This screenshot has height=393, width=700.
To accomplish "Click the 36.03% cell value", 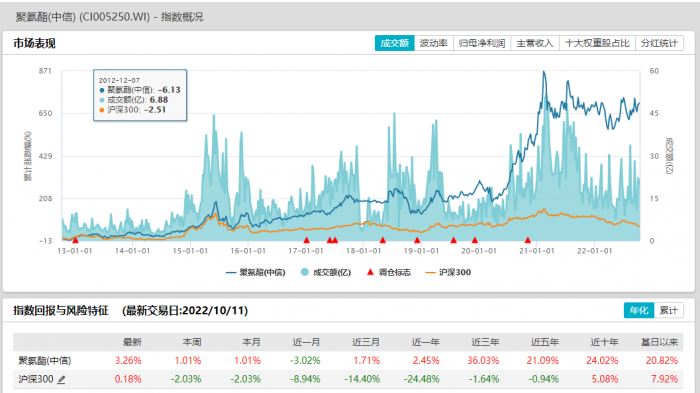I will tap(483, 360).
